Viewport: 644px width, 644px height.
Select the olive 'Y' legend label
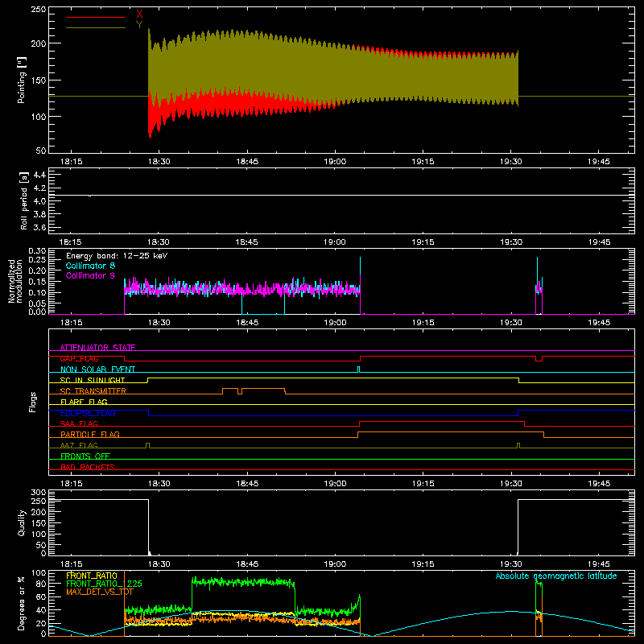[139, 25]
